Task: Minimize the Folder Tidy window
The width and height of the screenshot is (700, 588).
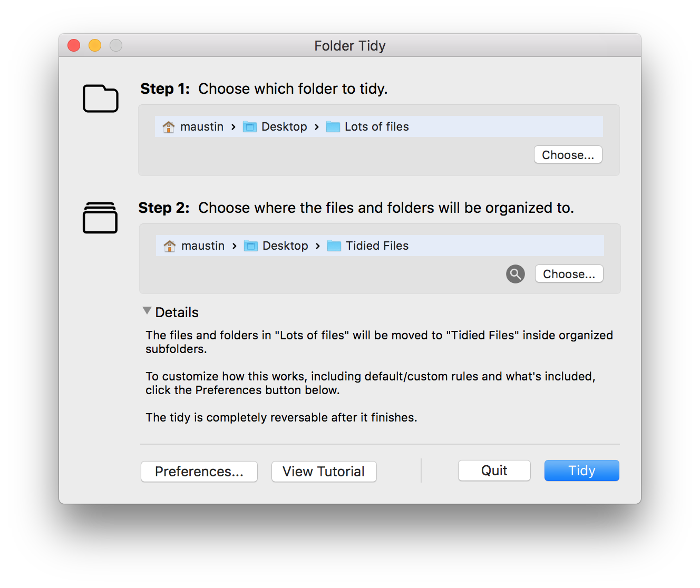Action: tap(95, 46)
